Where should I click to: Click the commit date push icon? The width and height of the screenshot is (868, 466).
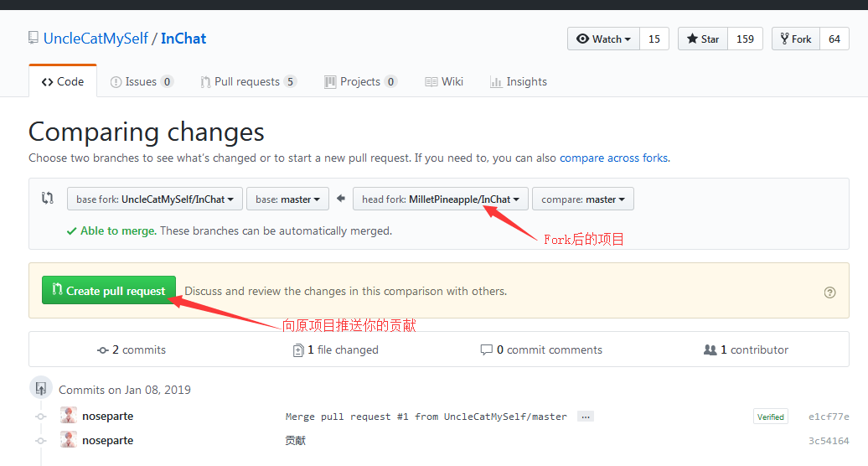pyautogui.click(x=41, y=388)
